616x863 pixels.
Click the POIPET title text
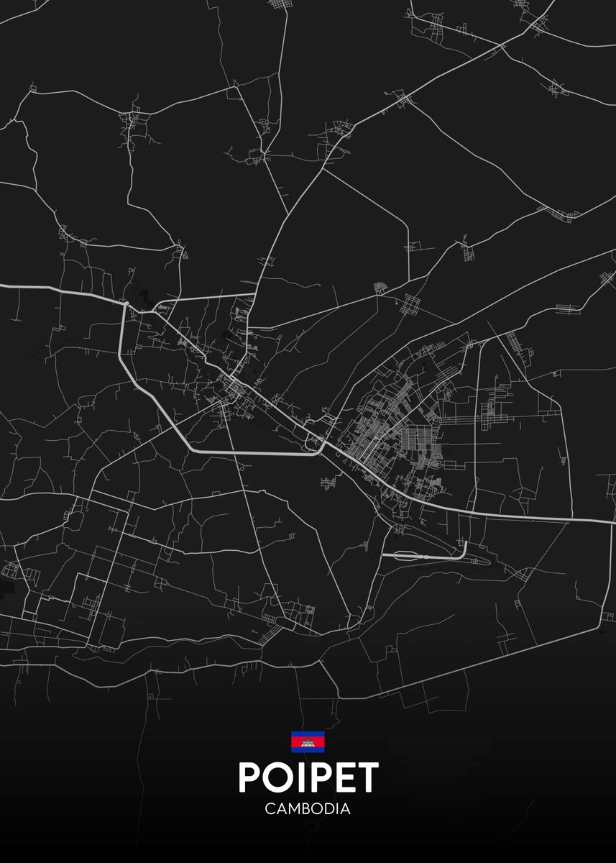[308, 777]
